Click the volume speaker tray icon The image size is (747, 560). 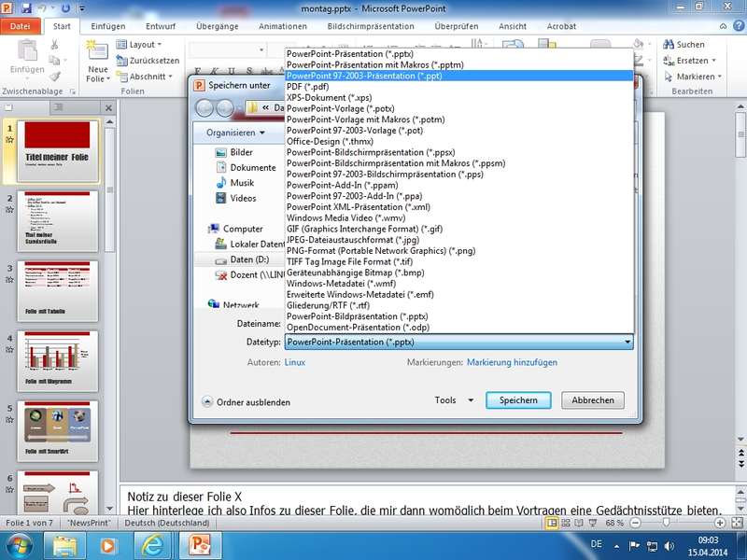point(669,546)
